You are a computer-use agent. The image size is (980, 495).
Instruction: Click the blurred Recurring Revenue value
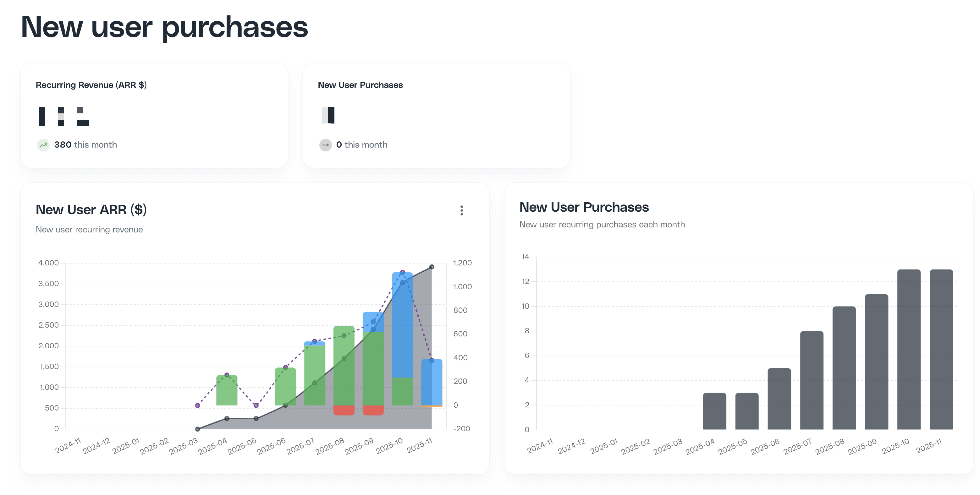(64, 116)
